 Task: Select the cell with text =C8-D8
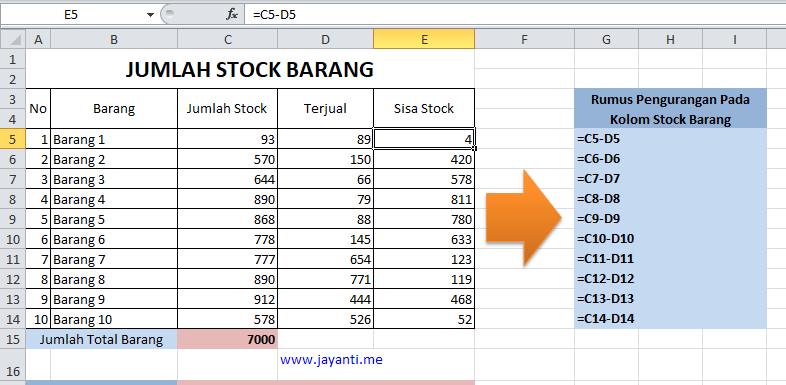[606, 199]
